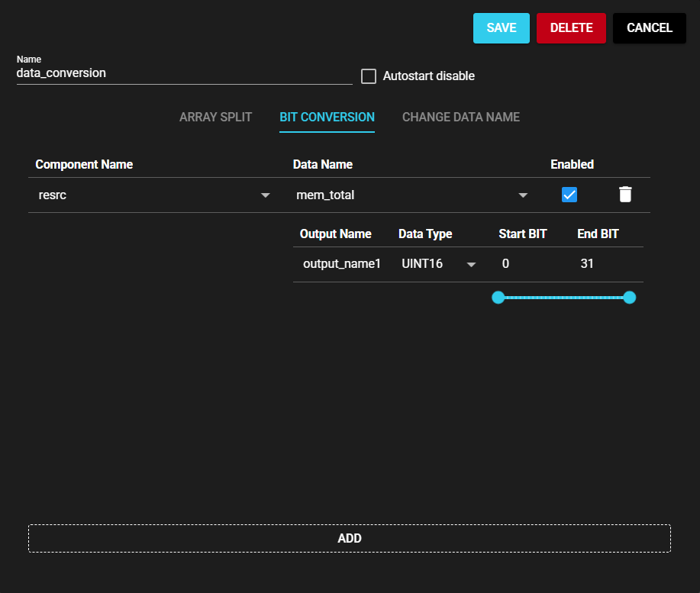Expand the Data Name mem_total dropdown
Viewport: 700px width, 593px height.
coord(523,195)
